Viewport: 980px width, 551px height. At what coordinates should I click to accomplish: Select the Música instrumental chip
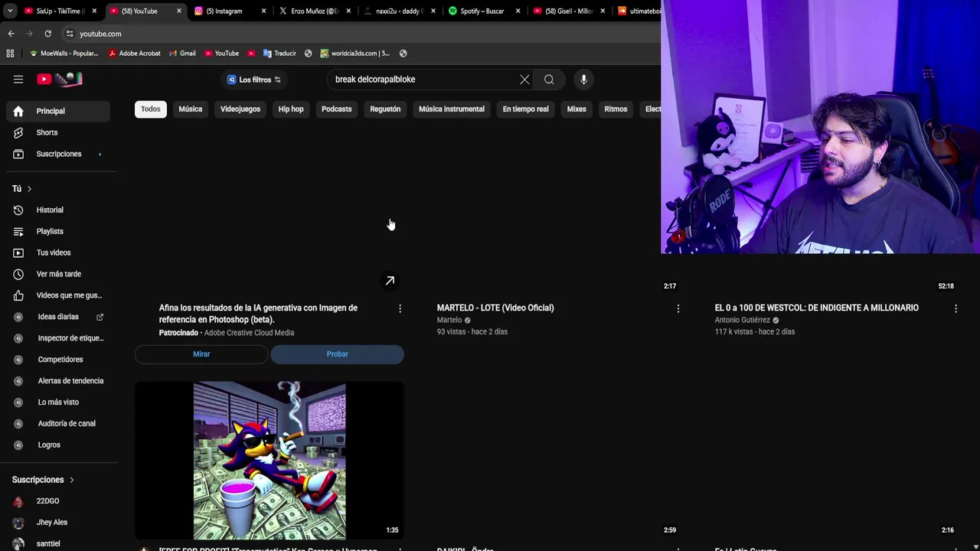pos(452,109)
